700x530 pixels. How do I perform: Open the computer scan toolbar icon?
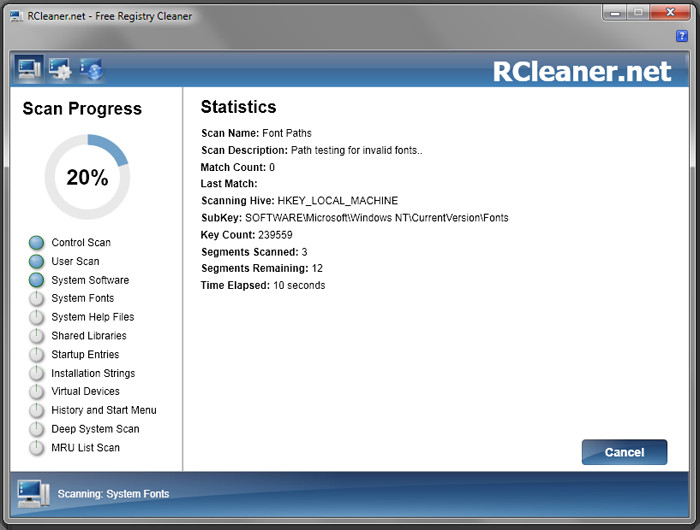point(29,69)
